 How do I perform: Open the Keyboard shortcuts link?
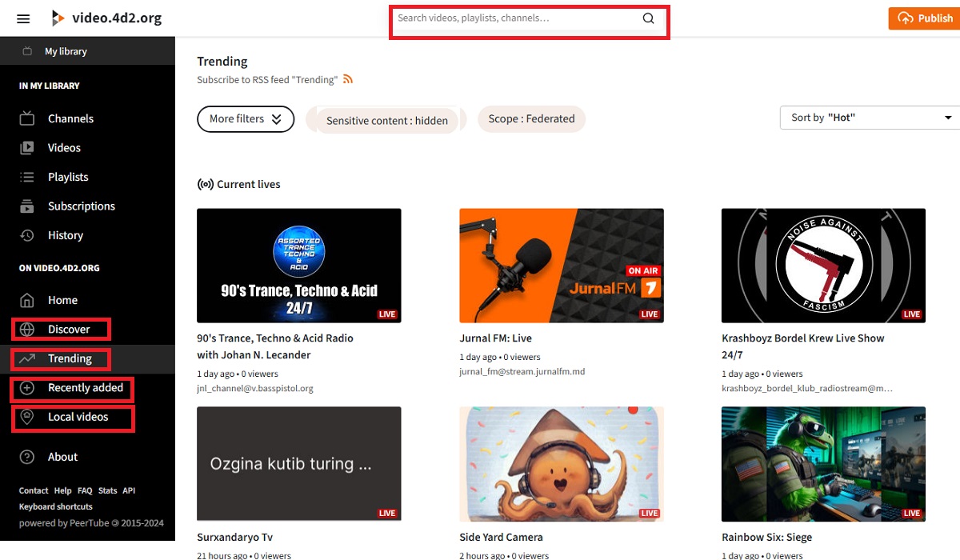pyautogui.click(x=57, y=506)
